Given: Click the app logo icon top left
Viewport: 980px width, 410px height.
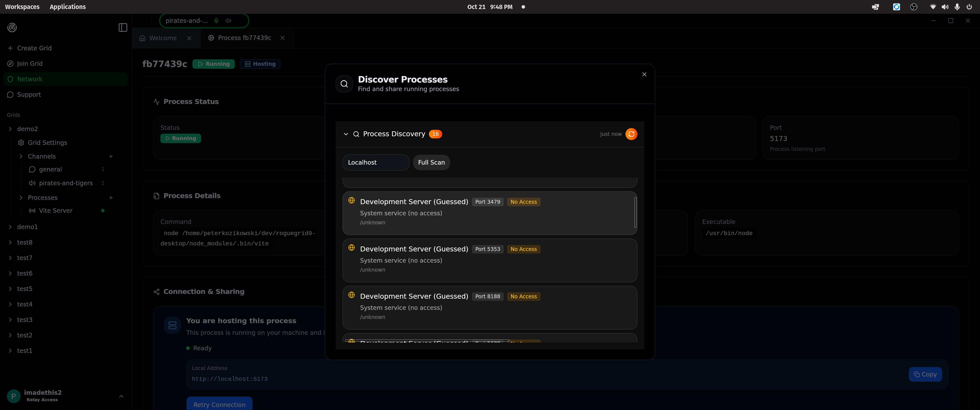Looking at the screenshot, I should 12,27.
